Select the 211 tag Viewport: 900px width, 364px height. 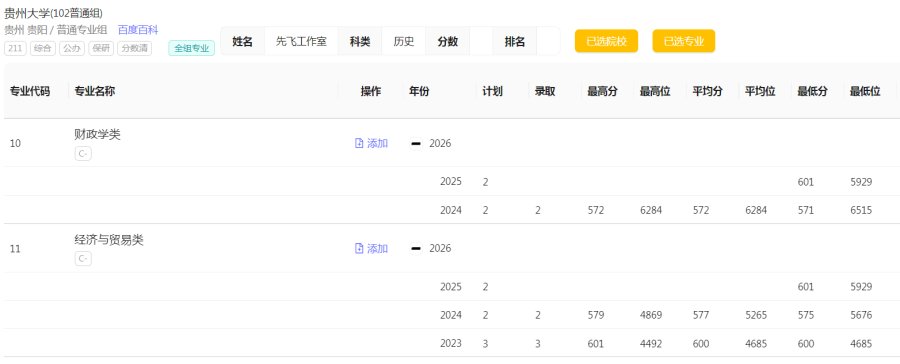coord(15,48)
